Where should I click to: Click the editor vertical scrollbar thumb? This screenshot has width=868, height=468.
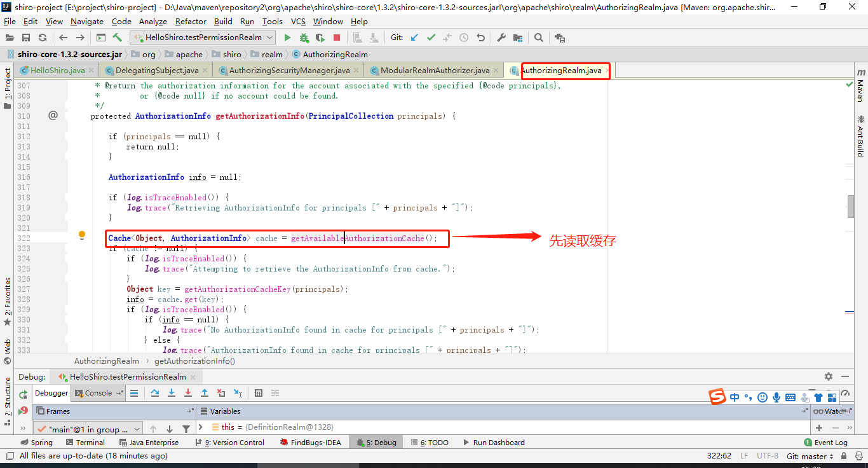click(x=850, y=206)
